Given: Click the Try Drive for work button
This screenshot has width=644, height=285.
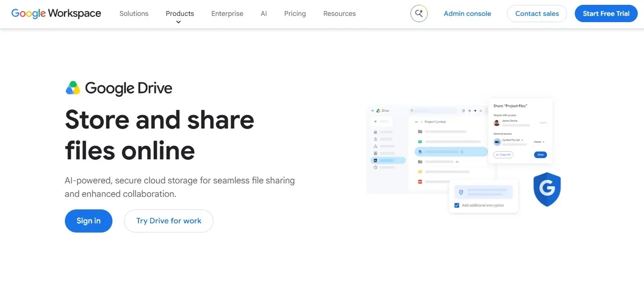Looking at the screenshot, I should click(169, 221).
